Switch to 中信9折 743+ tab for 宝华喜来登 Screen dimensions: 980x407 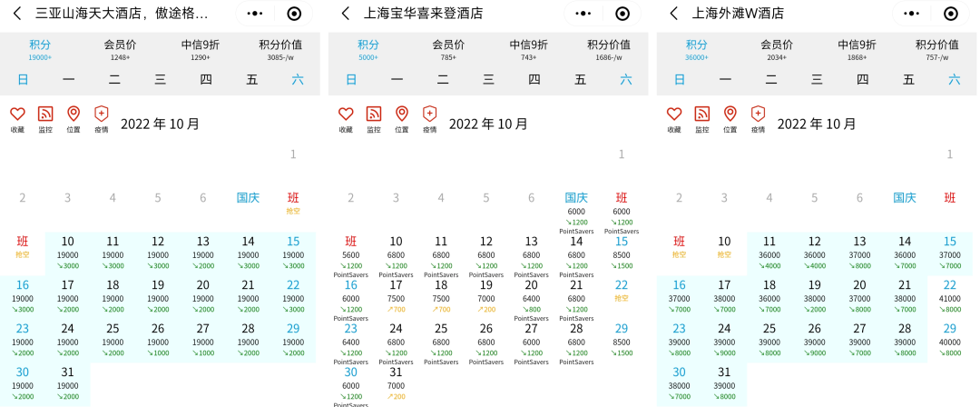coord(529,49)
